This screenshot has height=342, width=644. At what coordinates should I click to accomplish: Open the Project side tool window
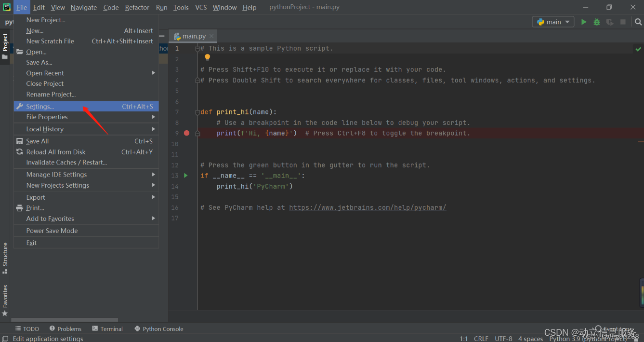(x=5, y=46)
